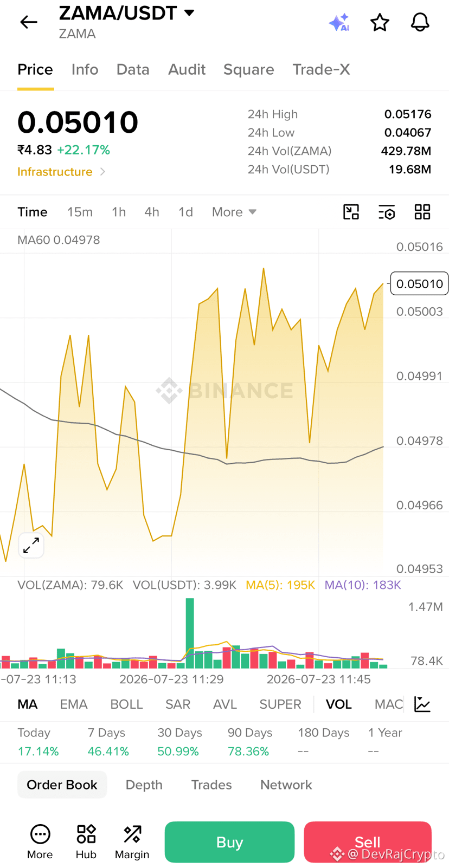Click the 0.05010 current price label on chart
This screenshot has height=868, width=449.
click(x=419, y=284)
